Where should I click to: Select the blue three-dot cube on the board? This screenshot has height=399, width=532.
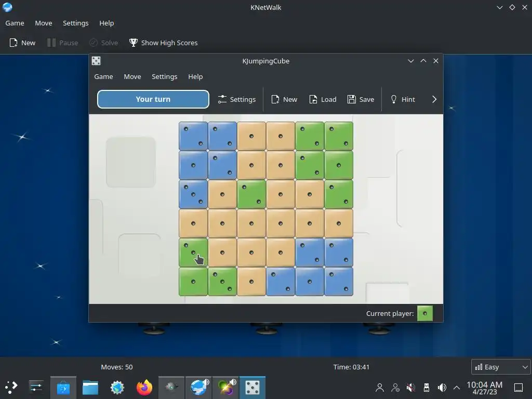pyautogui.click(x=193, y=194)
